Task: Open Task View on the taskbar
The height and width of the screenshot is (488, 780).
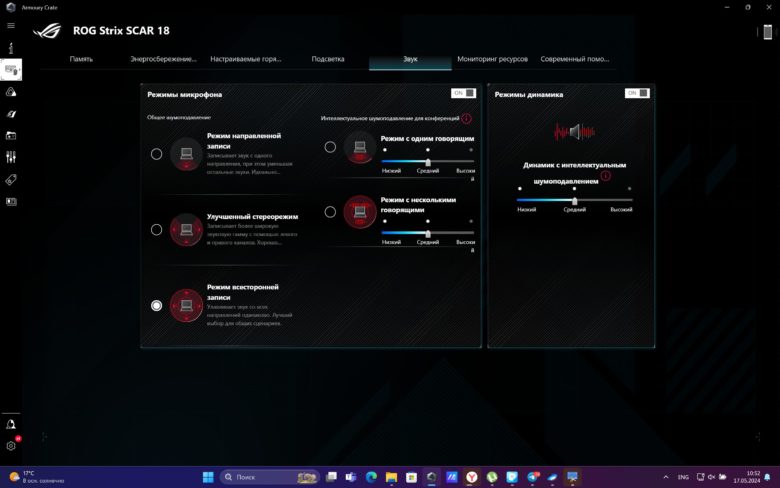Action: pyautogui.click(x=331, y=477)
